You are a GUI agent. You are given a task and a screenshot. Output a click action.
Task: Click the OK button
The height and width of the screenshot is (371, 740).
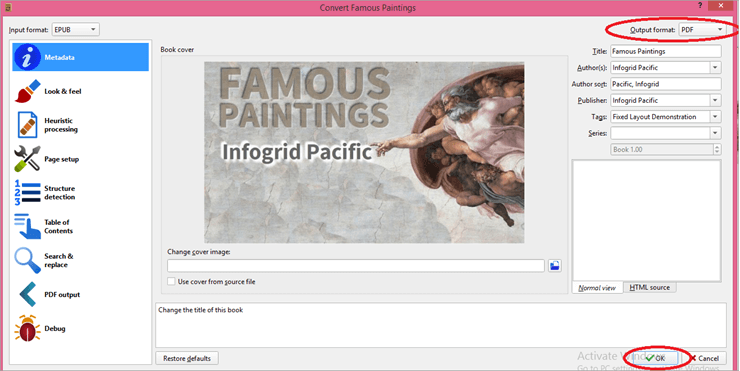pos(656,358)
